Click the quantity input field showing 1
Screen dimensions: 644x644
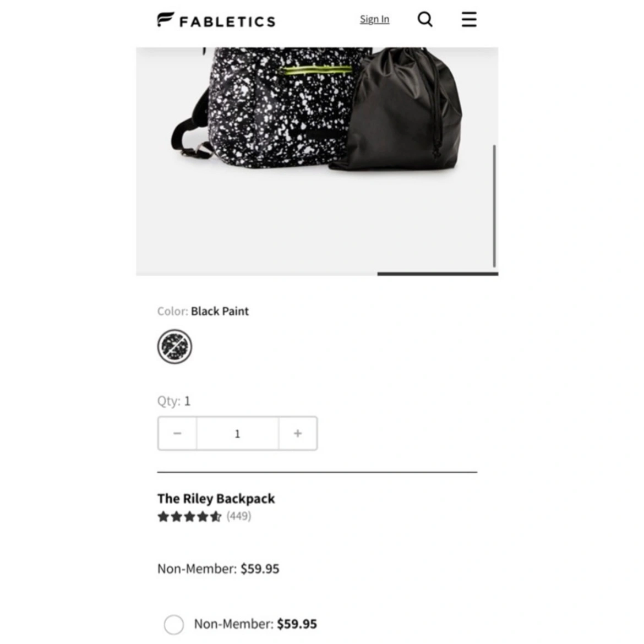pyautogui.click(x=237, y=433)
